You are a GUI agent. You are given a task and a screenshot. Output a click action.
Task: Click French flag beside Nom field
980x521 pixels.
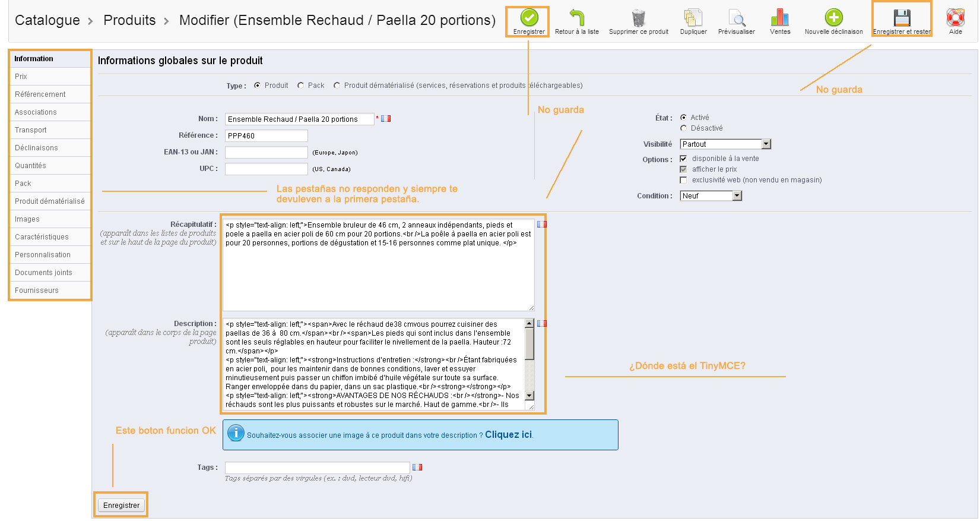(x=386, y=118)
